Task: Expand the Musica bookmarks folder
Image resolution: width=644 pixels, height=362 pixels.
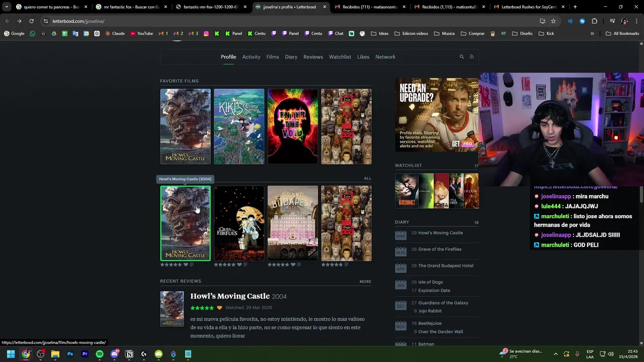Action: click(x=444, y=34)
